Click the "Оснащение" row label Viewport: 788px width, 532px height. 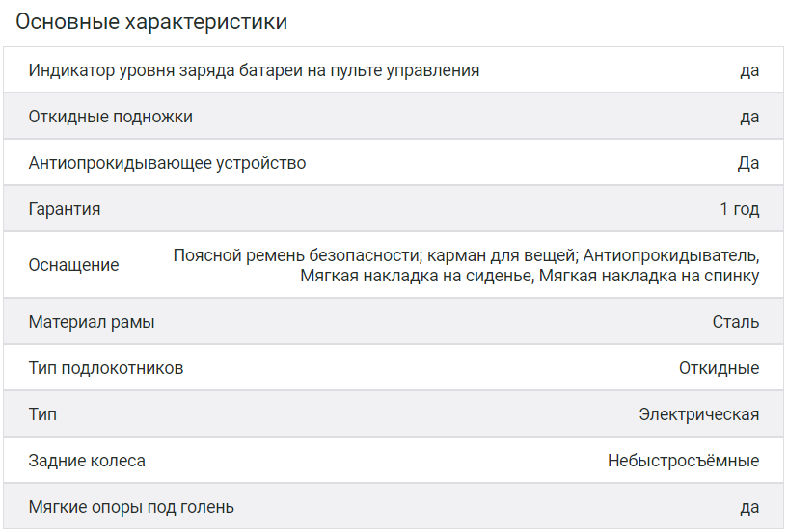tap(74, 265)
